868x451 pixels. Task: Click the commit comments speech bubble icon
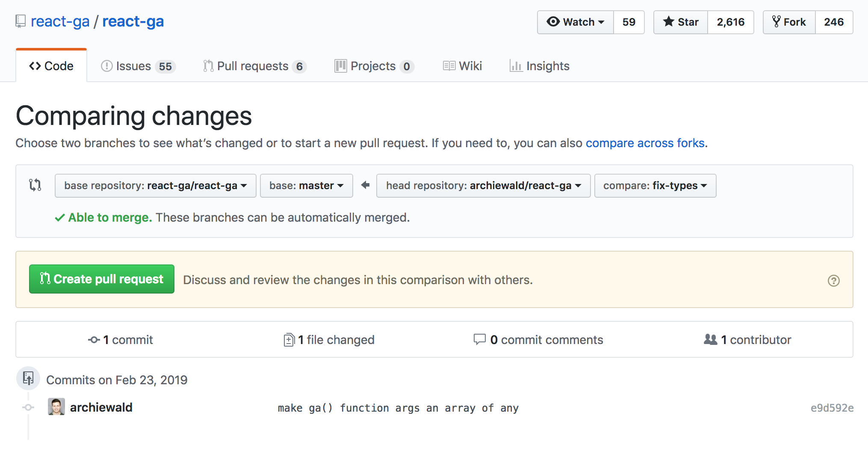479,339
